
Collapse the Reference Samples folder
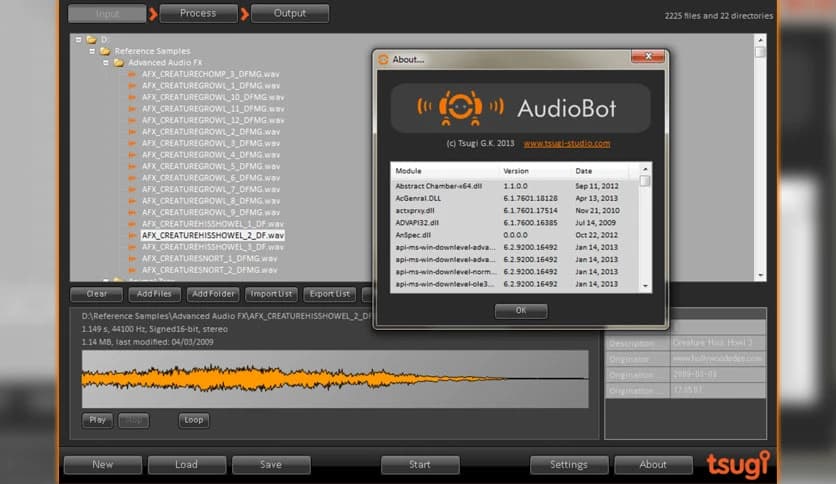coord(92,51)
